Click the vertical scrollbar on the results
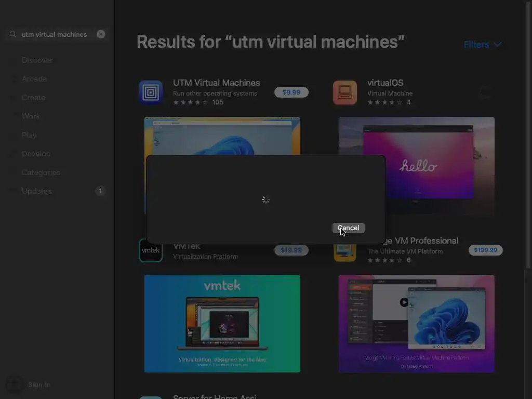The height and width of the screenshot is (399, 532). [528, 136]
